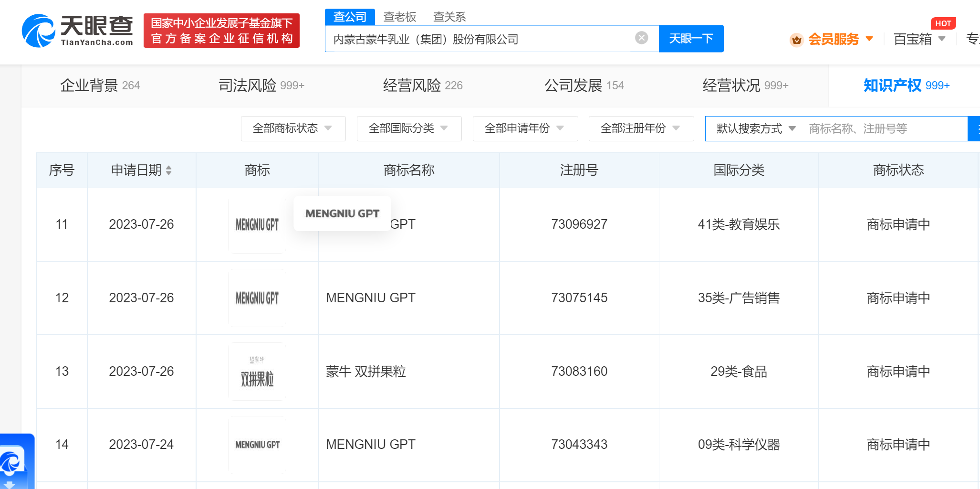Click the 29类-食品 classification cell
The width and height of the screenshot is (980, 489).
(x=739, y=372)
